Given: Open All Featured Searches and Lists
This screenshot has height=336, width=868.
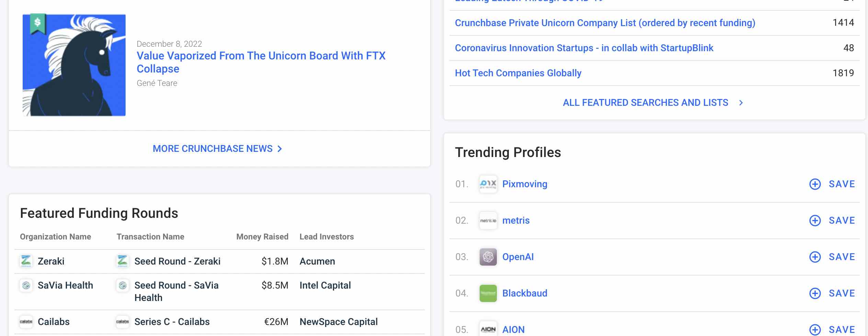Looking at the screenshot, I should tap(652, 103).
